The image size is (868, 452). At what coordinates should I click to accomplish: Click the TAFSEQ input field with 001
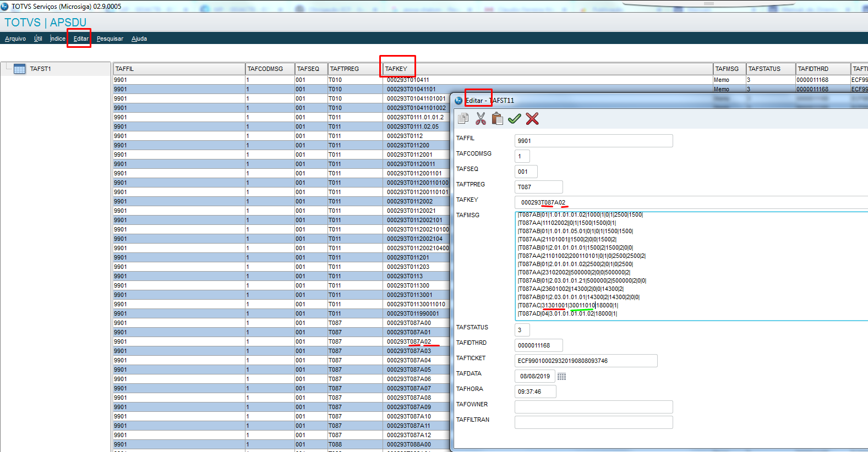(525, 172)
